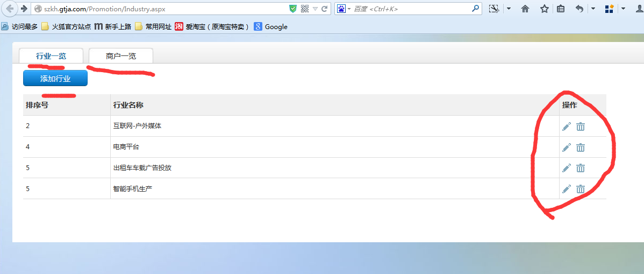Delete the 智能手机生产 row with trash icon
Viewport: 644px width, 274px height.
(x=581, y=189)
